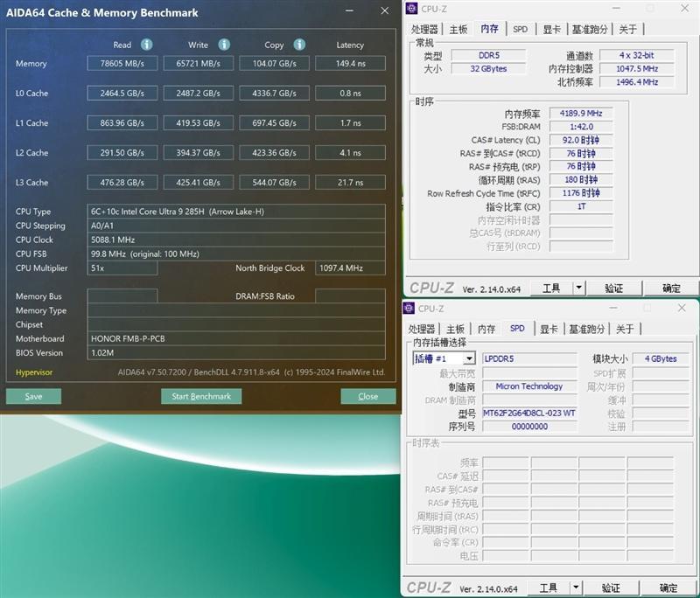Click the Memory Read value 78605 MB/s field

click(x=122, y=64)
